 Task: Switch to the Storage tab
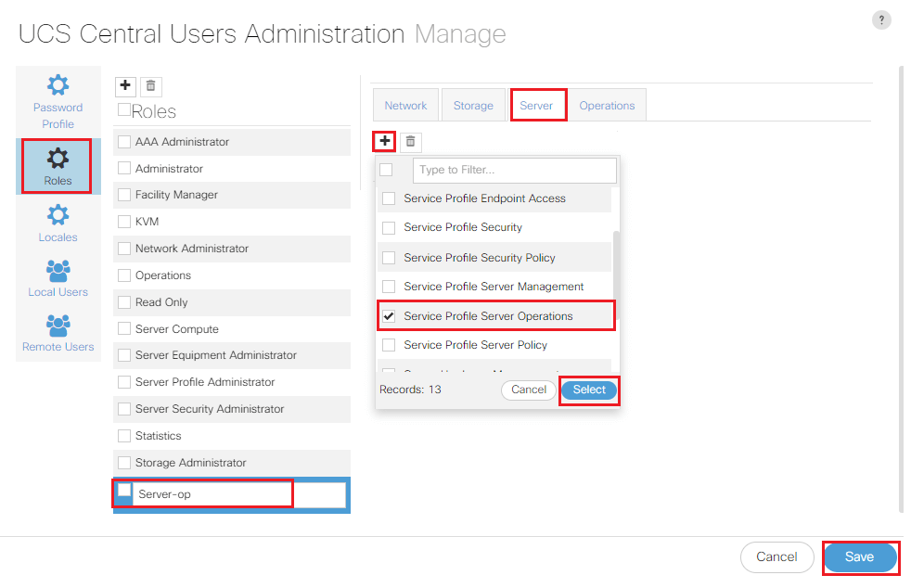(473, 106)
